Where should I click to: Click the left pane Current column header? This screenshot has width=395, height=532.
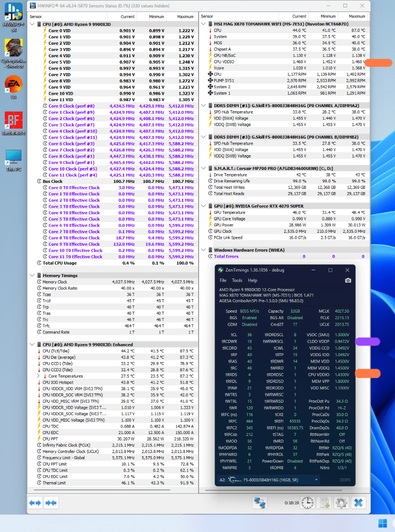coord(122,17)
